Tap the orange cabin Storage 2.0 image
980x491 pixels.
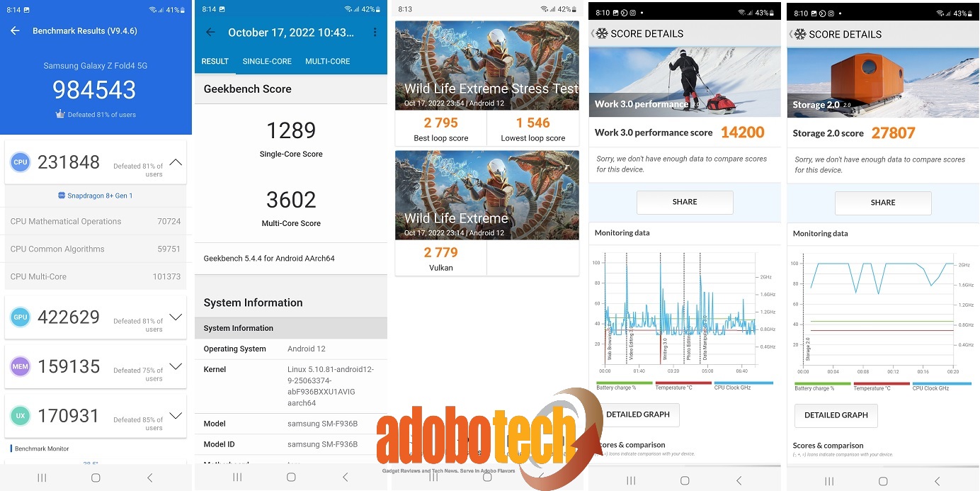883,82
